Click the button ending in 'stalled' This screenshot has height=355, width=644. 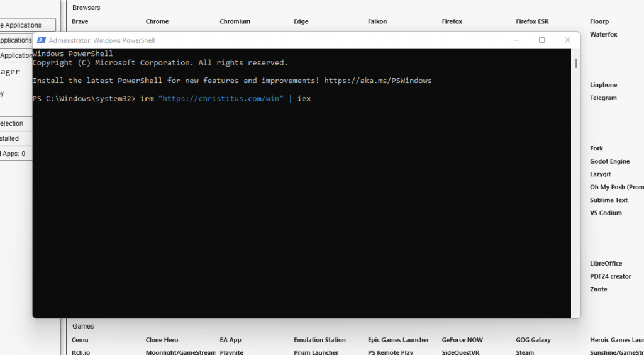[x=16, y=138]
